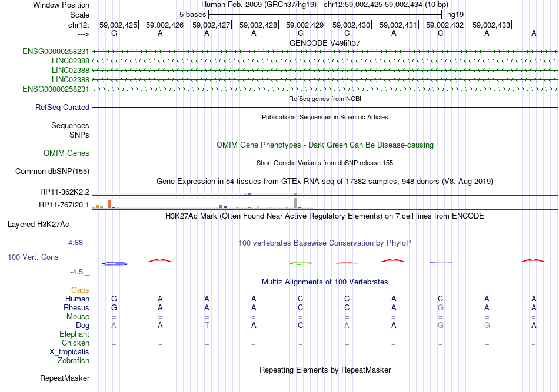Click base G in the reference sequence row
This screenshot has width=559, height=392.
(x=114, y=33)
